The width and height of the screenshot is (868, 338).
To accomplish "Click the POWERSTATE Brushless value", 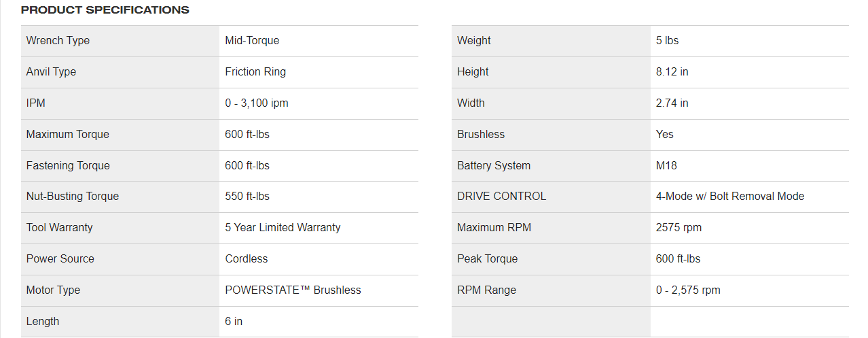I will click(x=293, y=290).
